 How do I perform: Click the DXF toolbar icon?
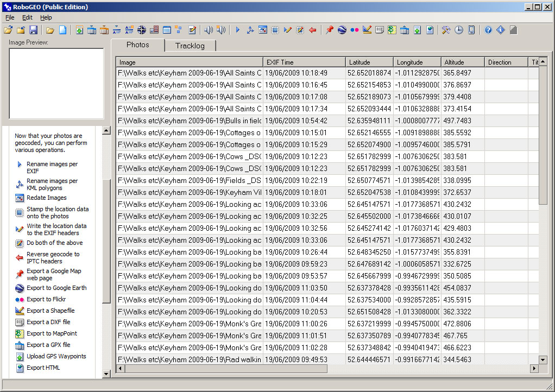380,30
